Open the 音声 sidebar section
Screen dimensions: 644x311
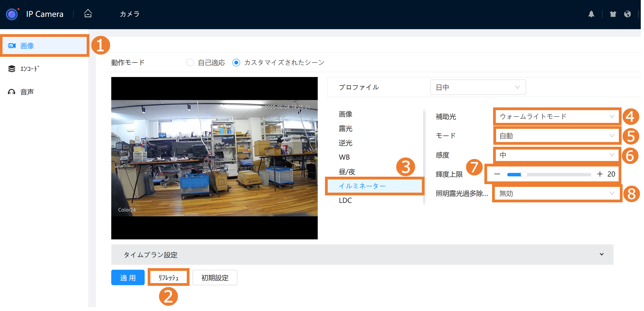[x=27, y=92]
